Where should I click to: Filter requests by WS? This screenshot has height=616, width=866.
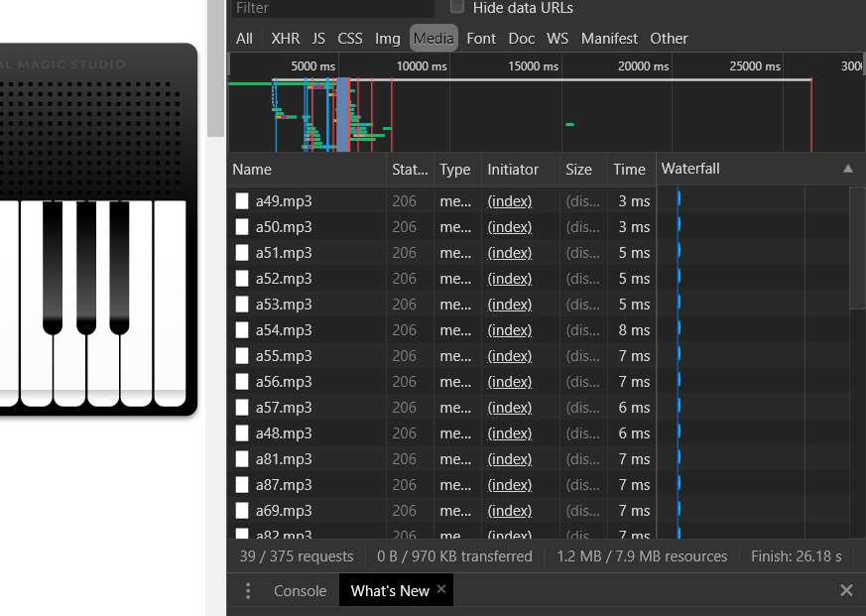click(x=557, y=38)
